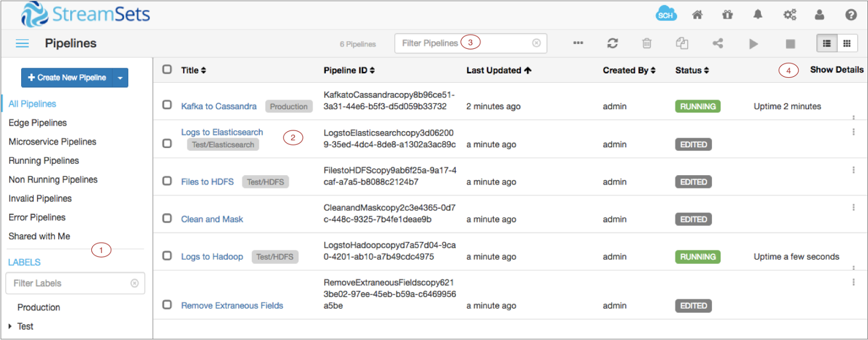This screenshot has height=340, width=868.
Task: Go to Home via house icon
Action: pyautogui.click(x=698, y=15)
